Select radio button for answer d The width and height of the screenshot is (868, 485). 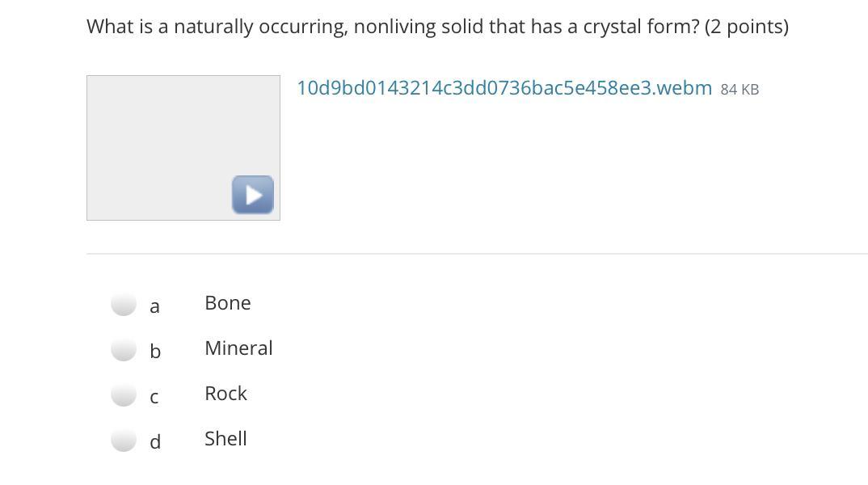click(x=124, y=440)
